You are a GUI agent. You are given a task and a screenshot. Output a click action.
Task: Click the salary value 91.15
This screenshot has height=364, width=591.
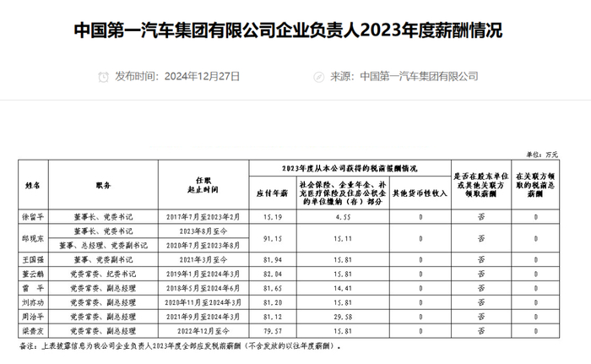pos(273,239)
